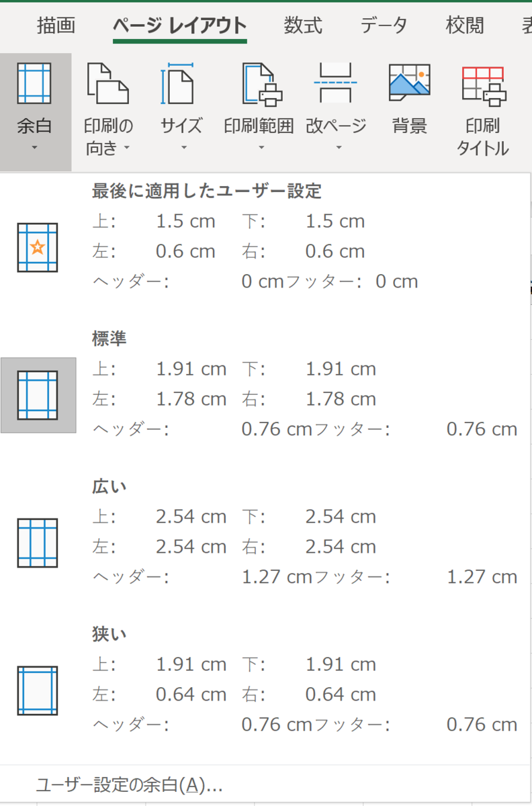Click the 背景 background picture icon
532x806 pixels.
410,83
